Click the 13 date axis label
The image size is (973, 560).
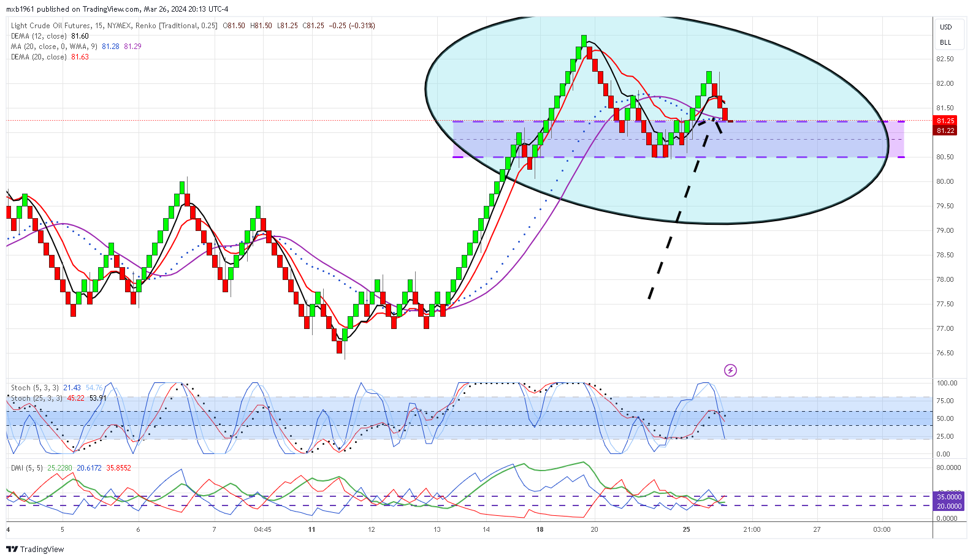click(x=437, y=529)
